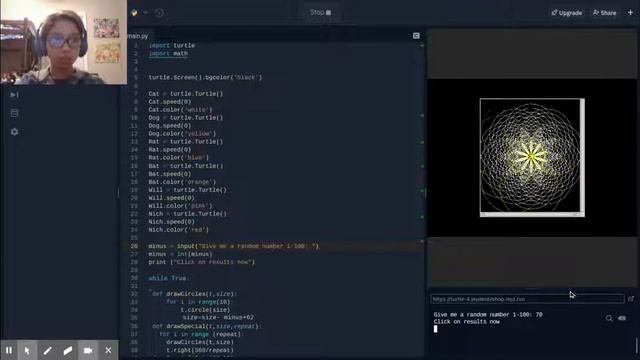Close the recorder toolbar with X

(108, 350)
